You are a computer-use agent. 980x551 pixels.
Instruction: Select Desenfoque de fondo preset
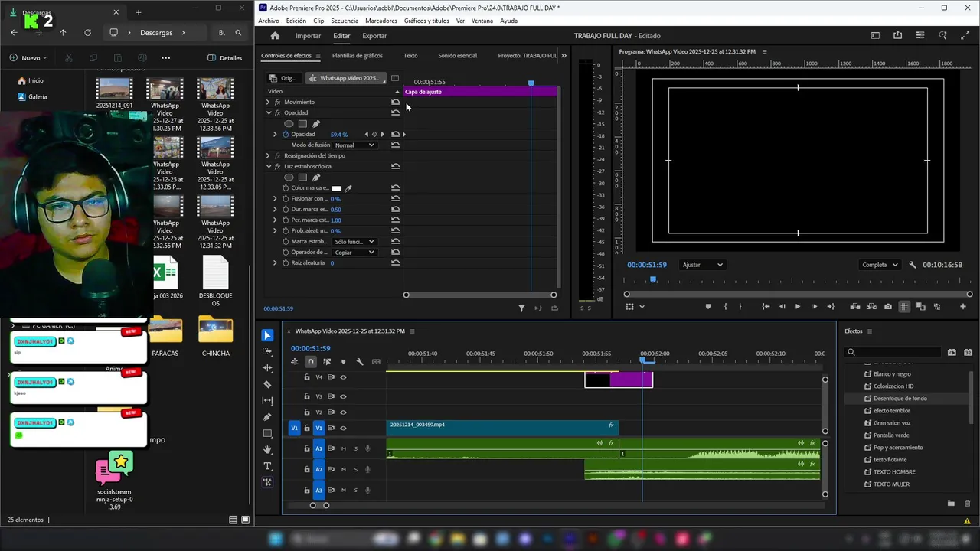tap(900, 399)
